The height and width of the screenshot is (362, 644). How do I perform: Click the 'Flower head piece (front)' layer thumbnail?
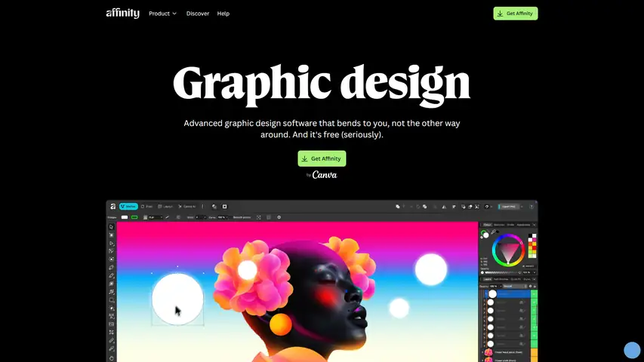[x=488, y=352]
